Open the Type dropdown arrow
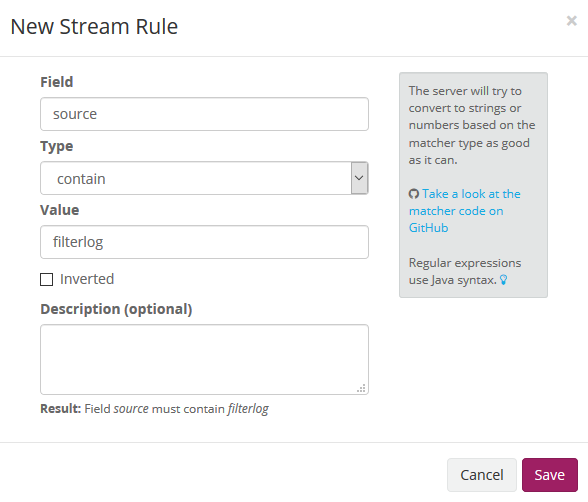 coord(359,178)
